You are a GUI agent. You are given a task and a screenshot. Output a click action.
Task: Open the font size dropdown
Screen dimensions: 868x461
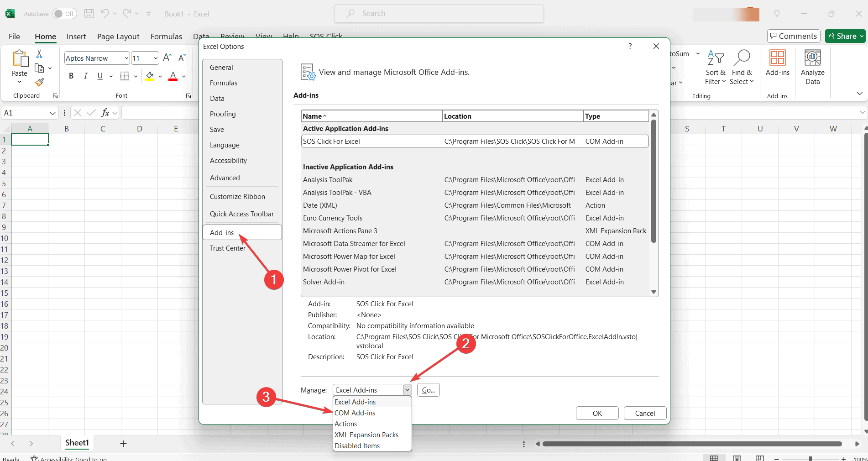click(x=156, y=58)
